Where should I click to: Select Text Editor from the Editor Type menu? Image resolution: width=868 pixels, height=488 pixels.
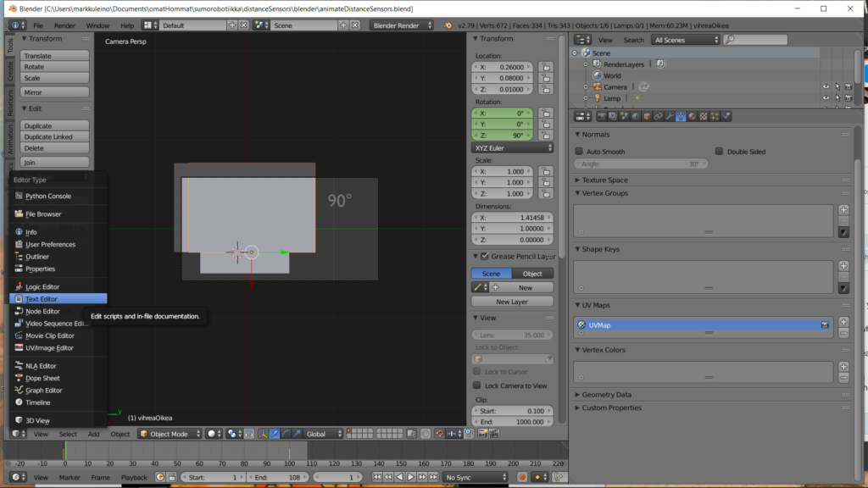[42, 299]
